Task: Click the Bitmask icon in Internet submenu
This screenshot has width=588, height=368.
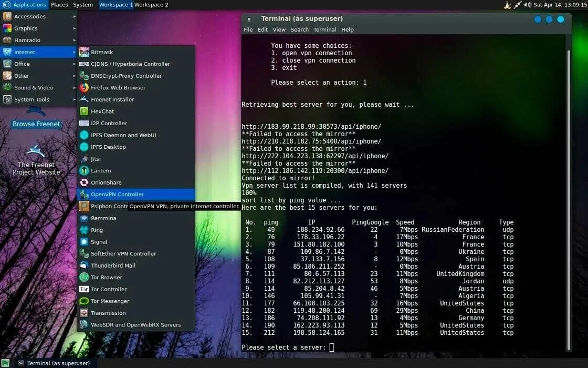Action: point(84,52)
